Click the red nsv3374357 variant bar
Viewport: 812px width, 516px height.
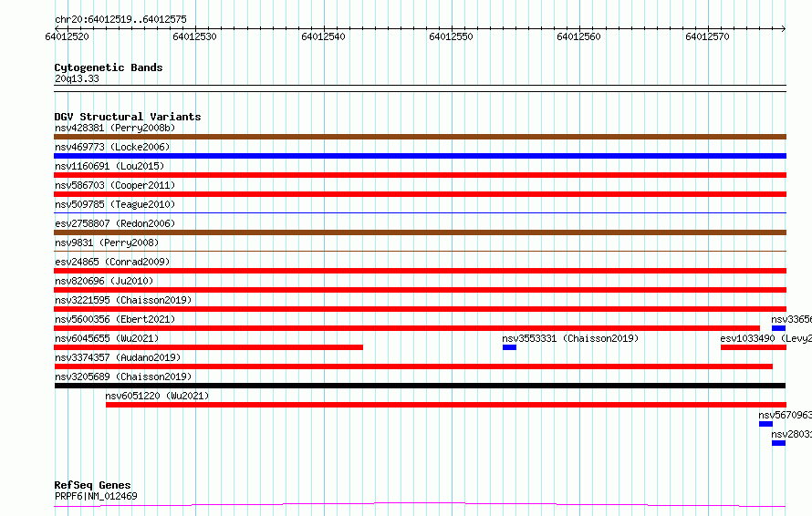pos(413,366)
